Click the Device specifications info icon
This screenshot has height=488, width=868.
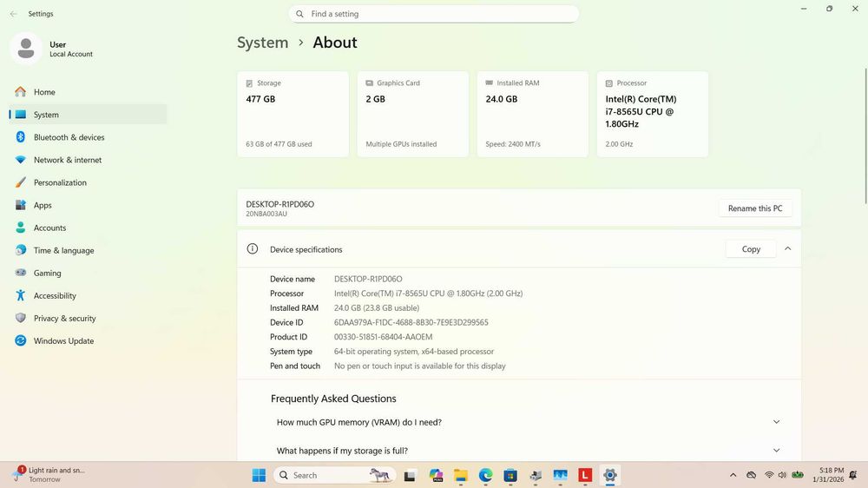point(253,248)
